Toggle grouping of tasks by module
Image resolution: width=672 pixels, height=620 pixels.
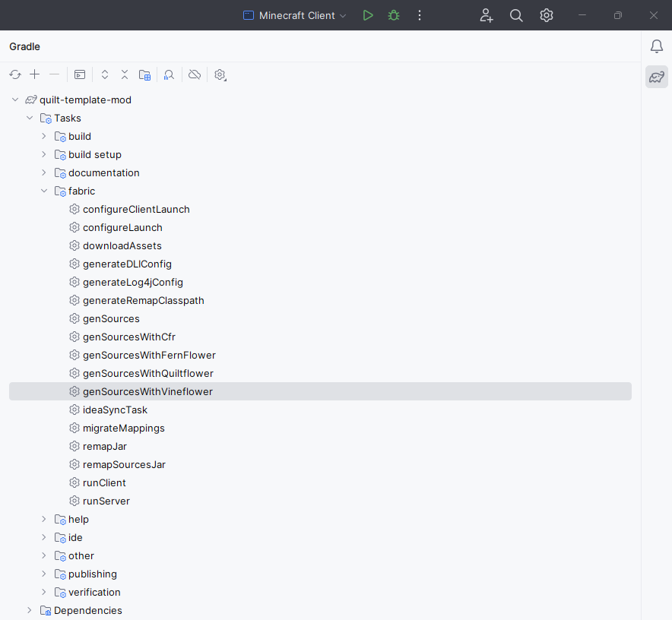(144, 74)
